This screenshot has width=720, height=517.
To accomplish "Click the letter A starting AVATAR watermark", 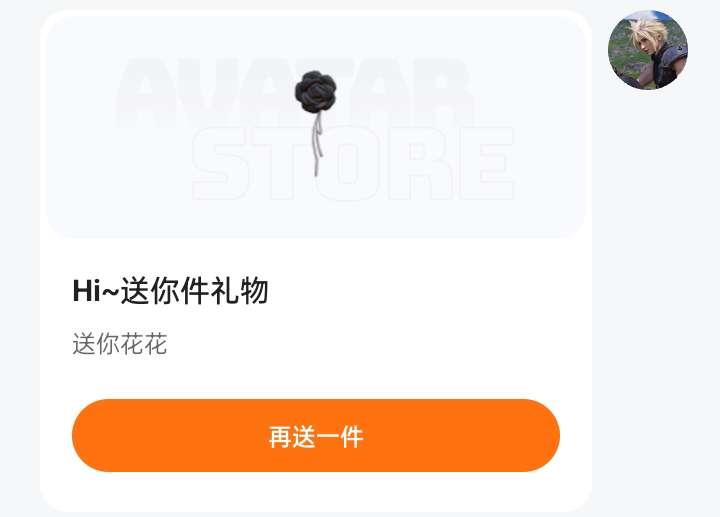I will [147, 92].
